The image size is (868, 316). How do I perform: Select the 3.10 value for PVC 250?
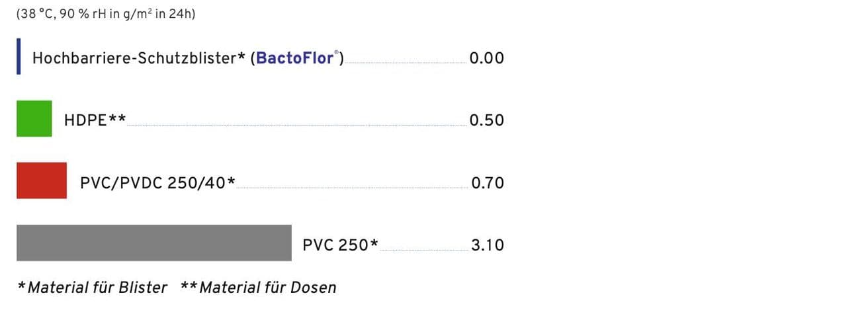pyautogui.click(x=488, y=245)
